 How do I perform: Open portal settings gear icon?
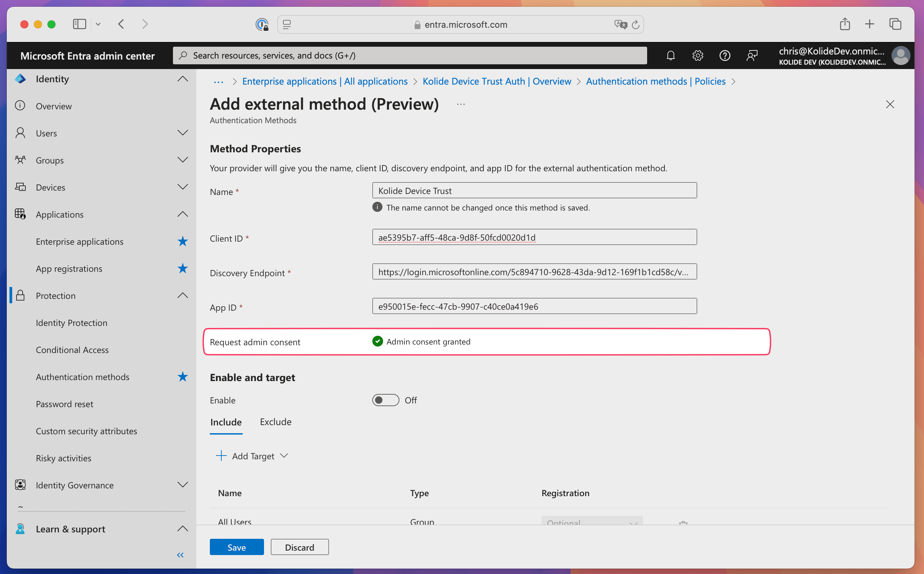(697, 56)
